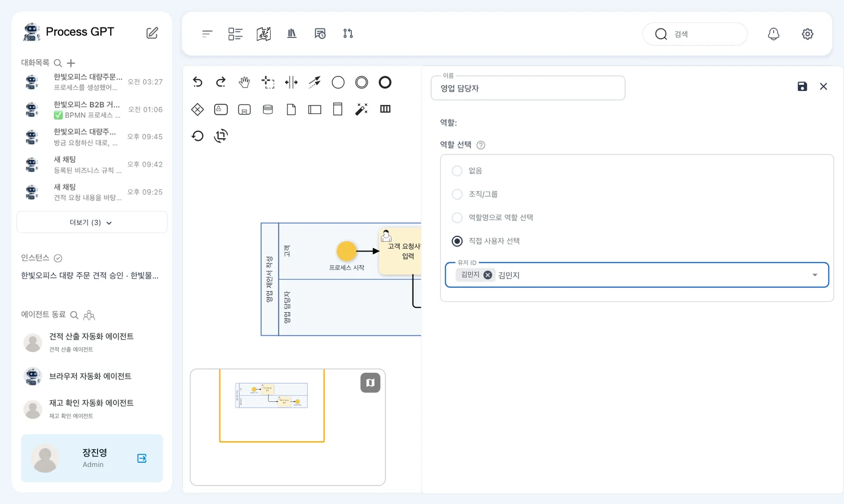The image size is (844, 504).
Task: Click the redo arrow icon
Action: pyautogui.click(x=221, y=82)
